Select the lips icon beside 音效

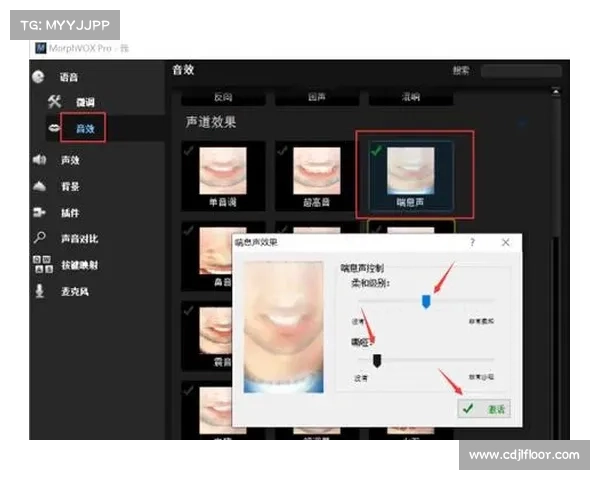click(x=53, y=129)
